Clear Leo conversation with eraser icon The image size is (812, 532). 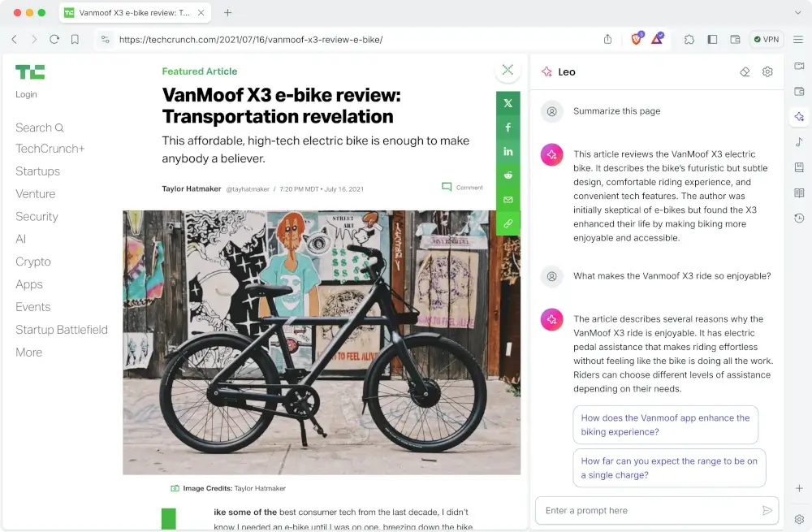point(745,72)
